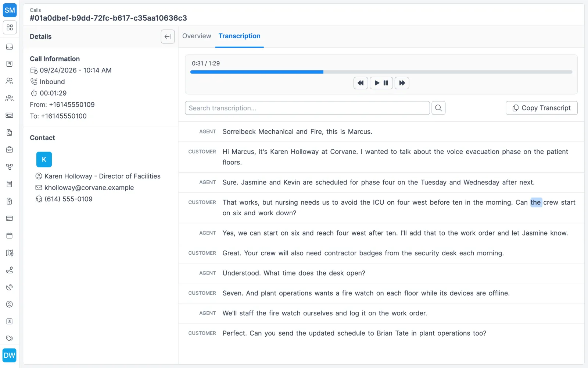Click the Calls breadcrumb link
Image resolution: width=588 pixels, height=368 pixels.
35,10
